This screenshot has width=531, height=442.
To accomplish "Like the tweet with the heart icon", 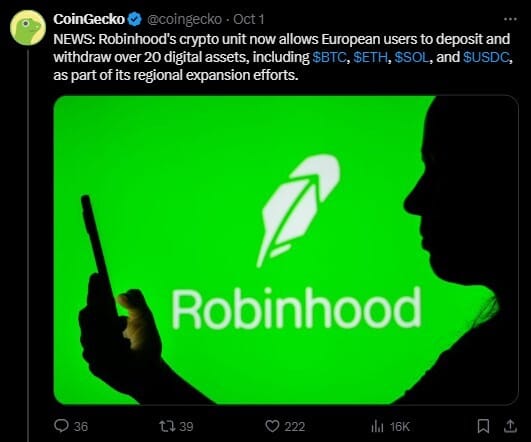I will [x=272, y=426].
